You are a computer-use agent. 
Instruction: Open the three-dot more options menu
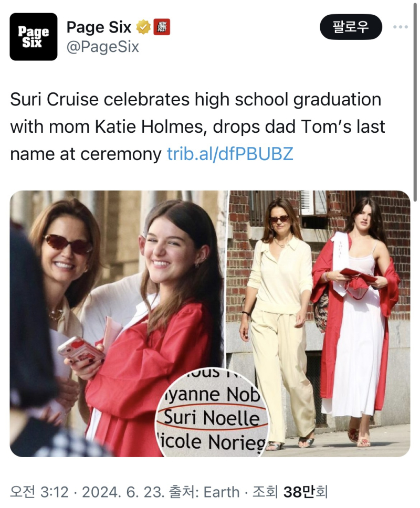click(401, 27)
